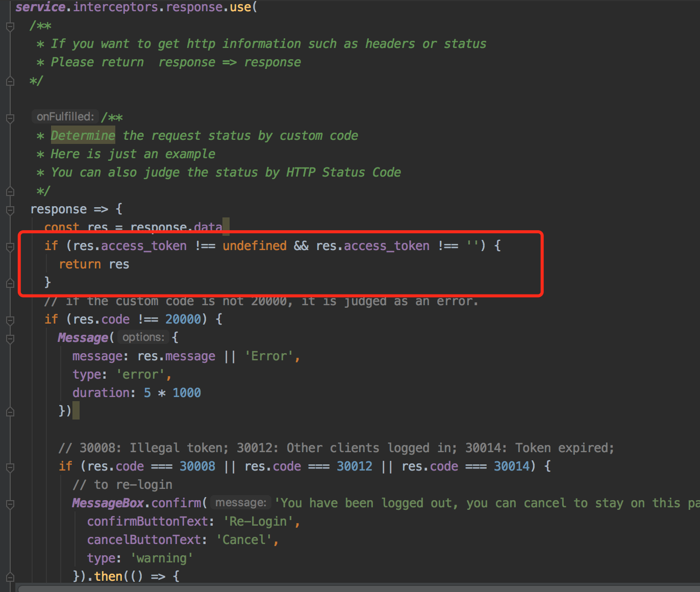Click 'HTTP Status Code' in the comment
This screenshot has width=700, height=592.
[x=343, y=172]
